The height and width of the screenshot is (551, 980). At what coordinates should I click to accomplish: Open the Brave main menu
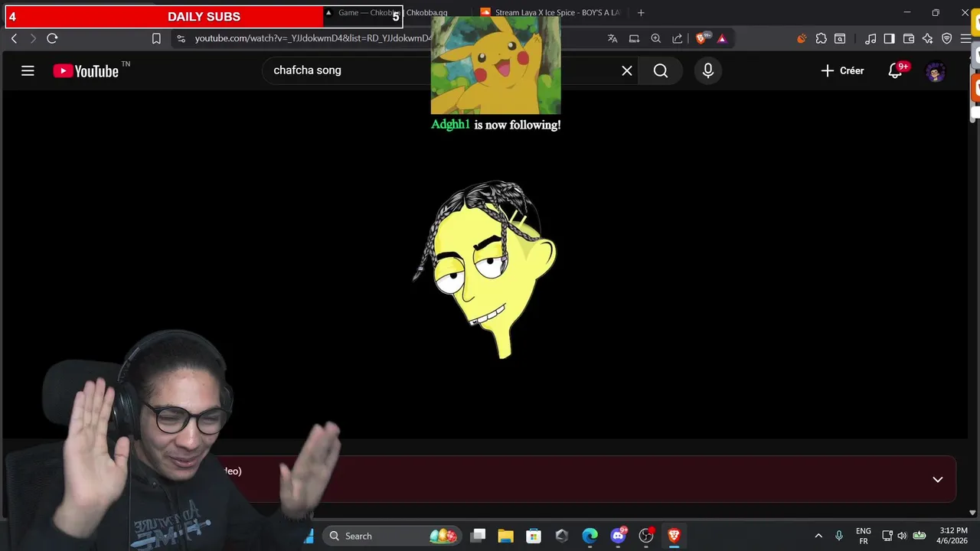pos(965,38)
